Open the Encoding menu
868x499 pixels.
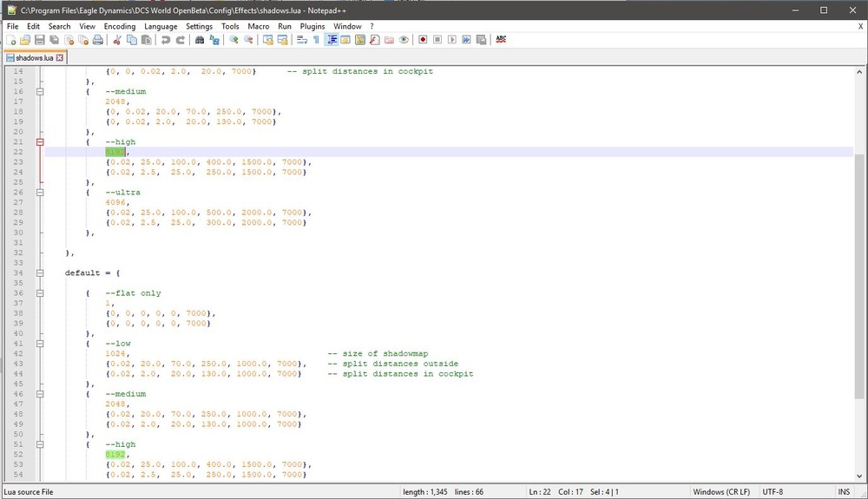(119, 27)
